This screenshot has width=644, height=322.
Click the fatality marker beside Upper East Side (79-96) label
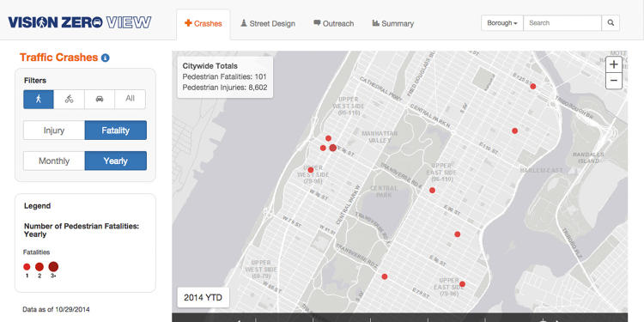(462, 284)
